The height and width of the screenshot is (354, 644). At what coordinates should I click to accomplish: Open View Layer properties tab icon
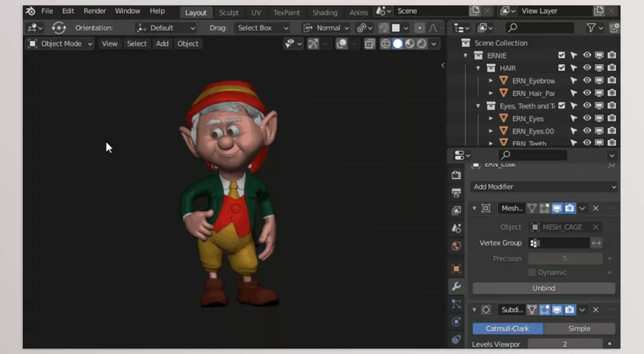[x=456, y=211]
